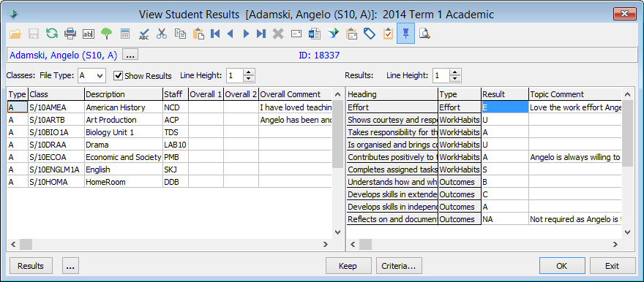This screenshot has width=644, height=282.
Task: Click the NA result cell
Action: click(x=505, y=219)
